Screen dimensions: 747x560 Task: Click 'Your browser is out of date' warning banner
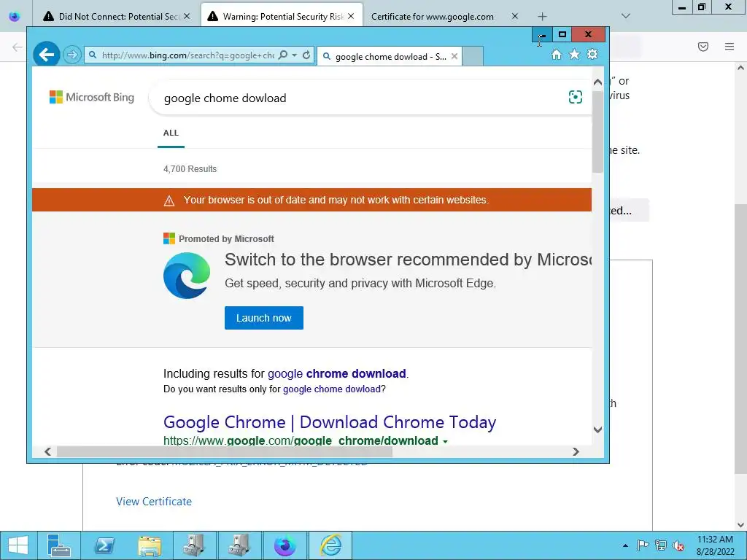click(x=311, y=200)
